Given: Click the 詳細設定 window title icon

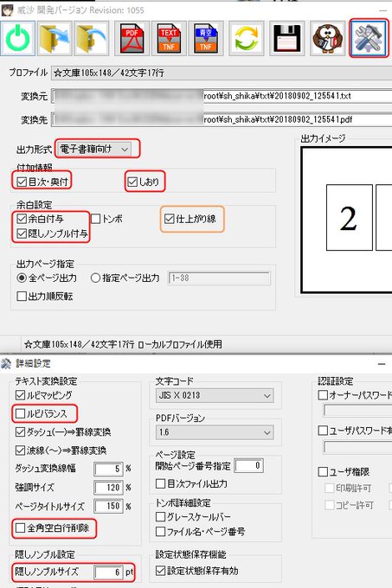Looking at the screenshot, I should pyautogui.click(x=6, y=363).
